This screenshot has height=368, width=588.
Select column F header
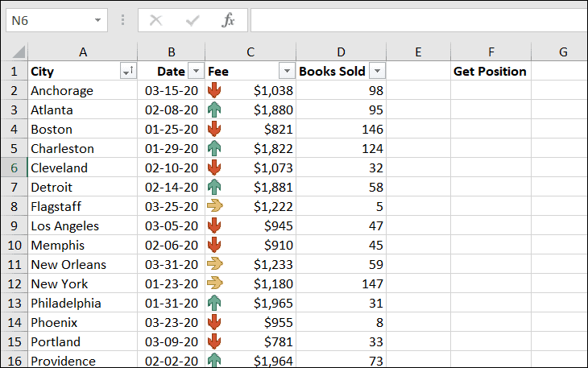[491, 52]
